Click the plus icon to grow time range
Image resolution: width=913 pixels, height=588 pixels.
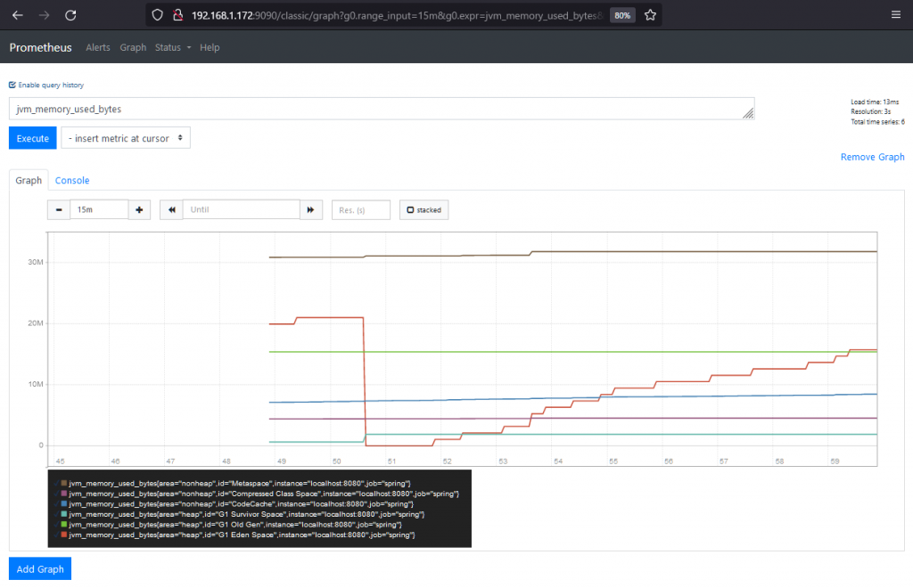click(139, 209)
